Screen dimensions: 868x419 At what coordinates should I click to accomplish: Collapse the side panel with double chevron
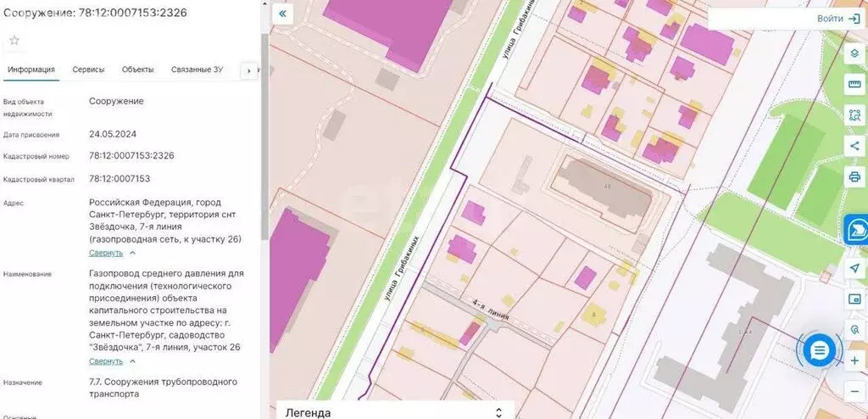282,14
